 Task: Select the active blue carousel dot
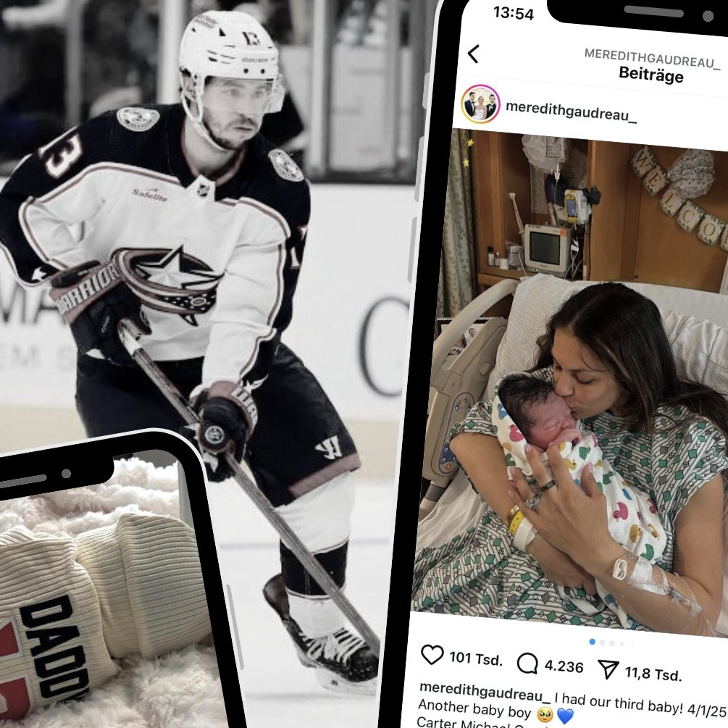[x=592, y=642]
